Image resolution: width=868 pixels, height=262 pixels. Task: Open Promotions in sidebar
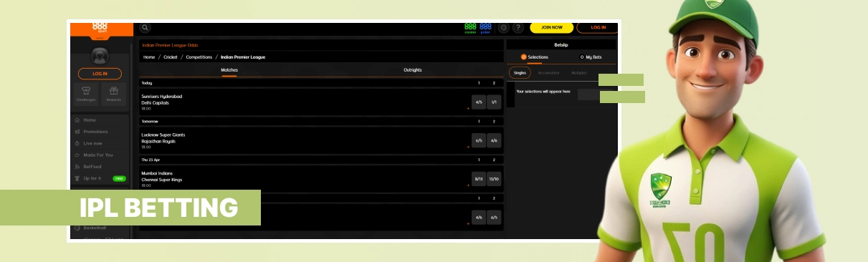(95, 132)
